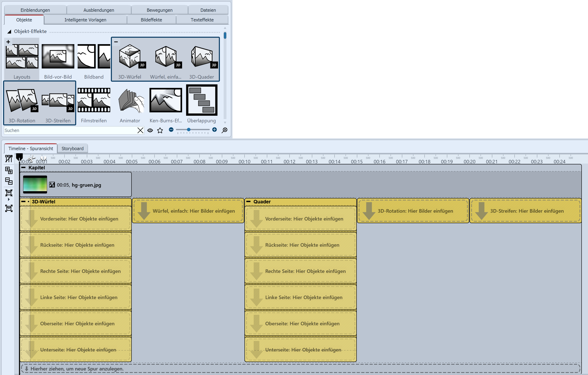Toggle the eye visibility filter icon
The height and width of the screenshot is (375, 588).
[150, 131]
